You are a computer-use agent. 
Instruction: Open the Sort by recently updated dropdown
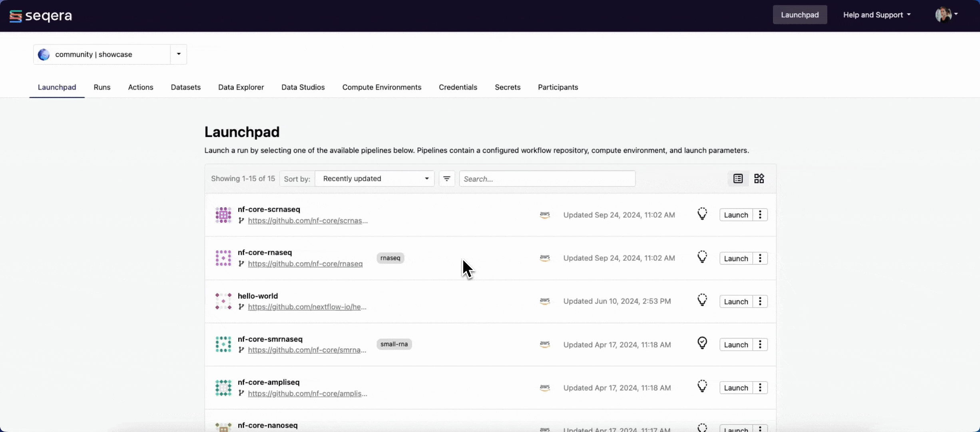click(374, 178)
